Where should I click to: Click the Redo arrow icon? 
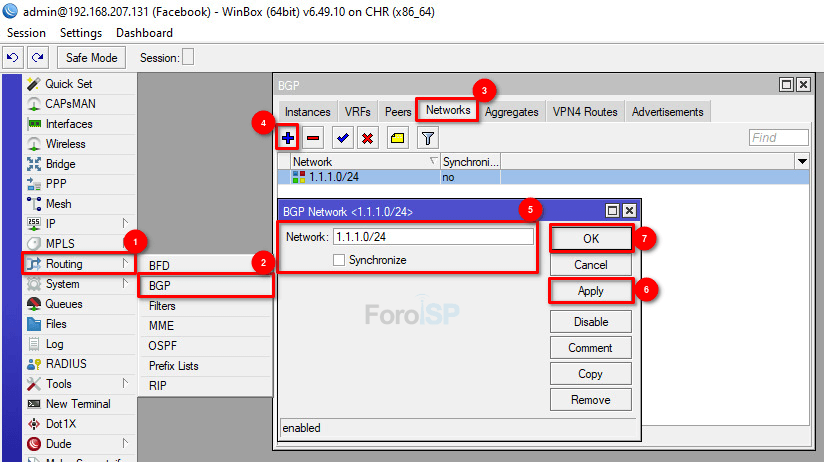click(x=38, y=57)
